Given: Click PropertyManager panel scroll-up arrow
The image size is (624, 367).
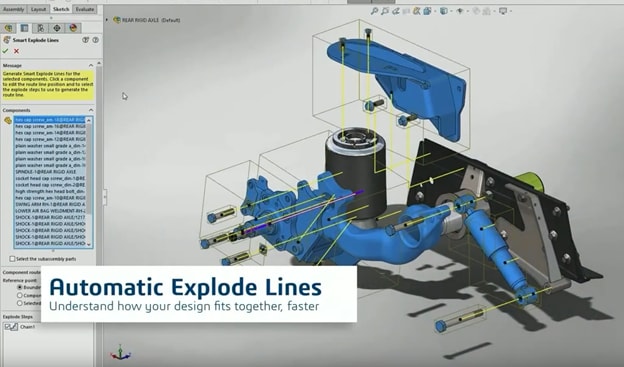Looking at the screenshot, I should click(99, 63).
